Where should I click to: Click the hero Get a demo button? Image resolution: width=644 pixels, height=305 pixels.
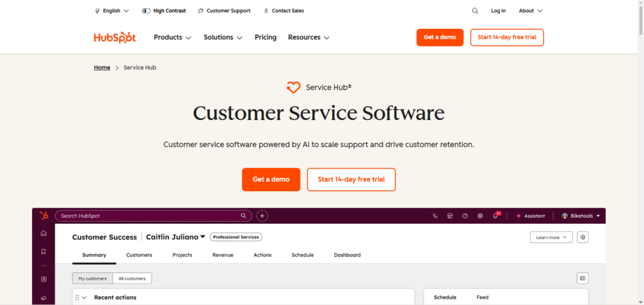pyautogui.click(x=271, y=179)
